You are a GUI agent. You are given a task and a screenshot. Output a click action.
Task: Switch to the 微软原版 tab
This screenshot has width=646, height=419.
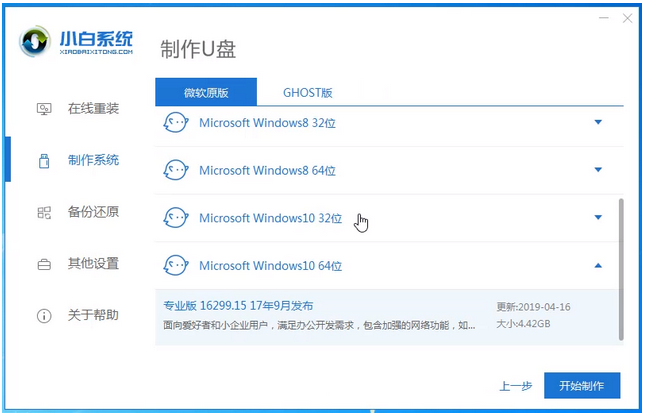[206, 92]
